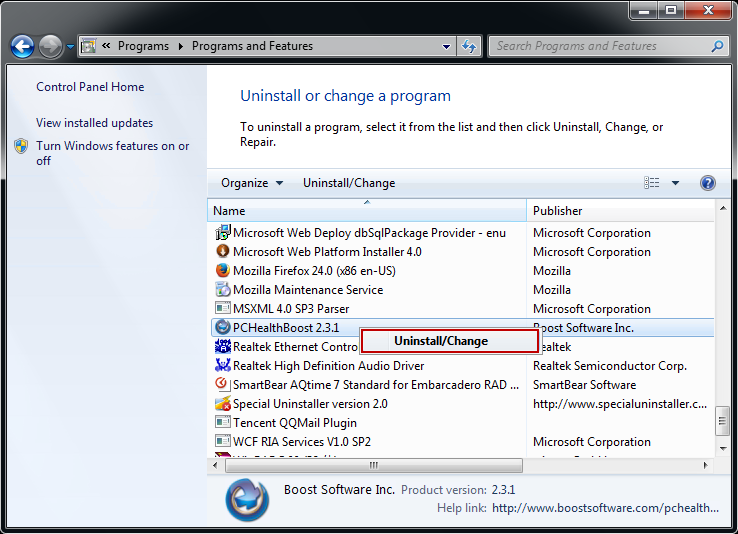Click WCF RIA Services icon
738x534 pixels.
coord(223,441)
